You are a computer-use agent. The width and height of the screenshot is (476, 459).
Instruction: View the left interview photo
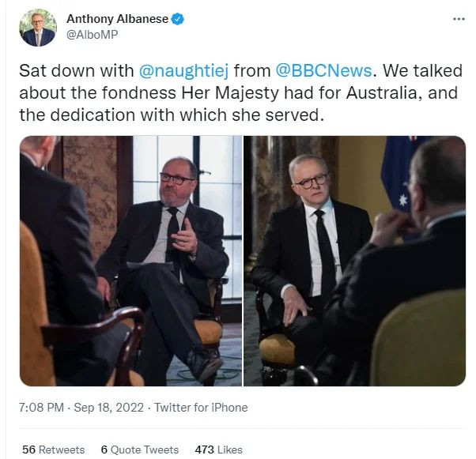pyautogui.click(x=130, y=261)
